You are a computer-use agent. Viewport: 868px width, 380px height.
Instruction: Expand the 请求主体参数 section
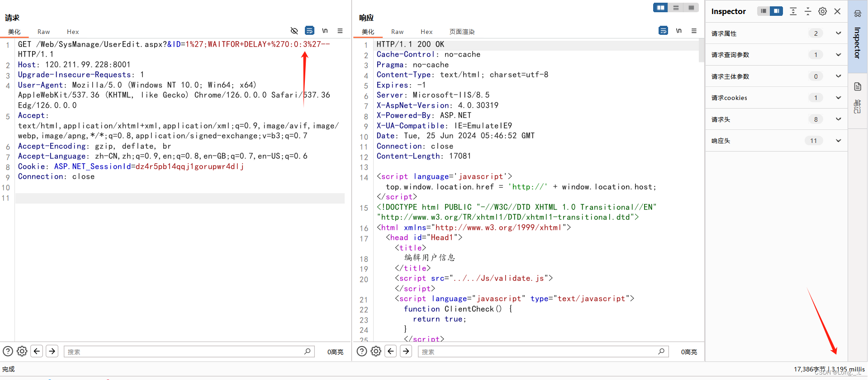(838, 76)
